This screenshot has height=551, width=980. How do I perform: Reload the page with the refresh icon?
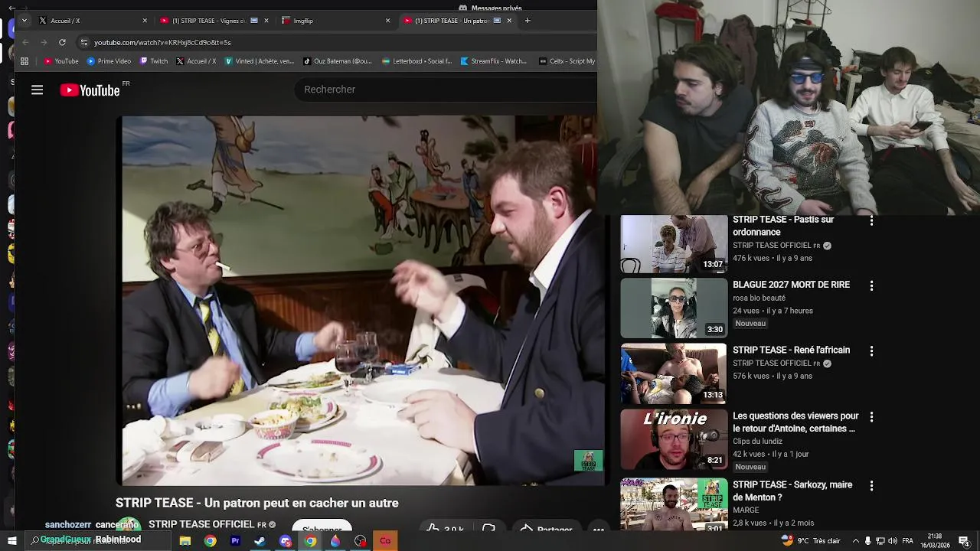62,42
